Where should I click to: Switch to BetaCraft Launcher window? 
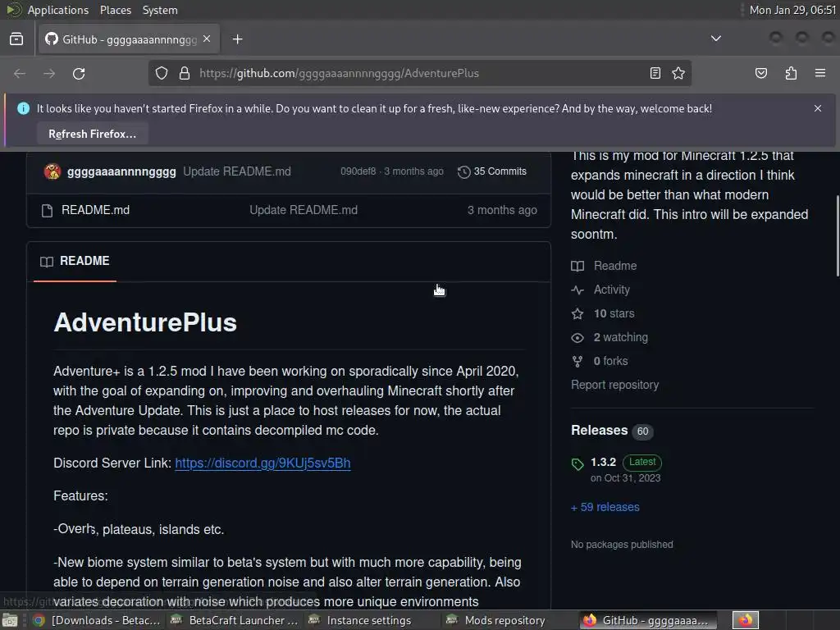[x=234, y=620]
